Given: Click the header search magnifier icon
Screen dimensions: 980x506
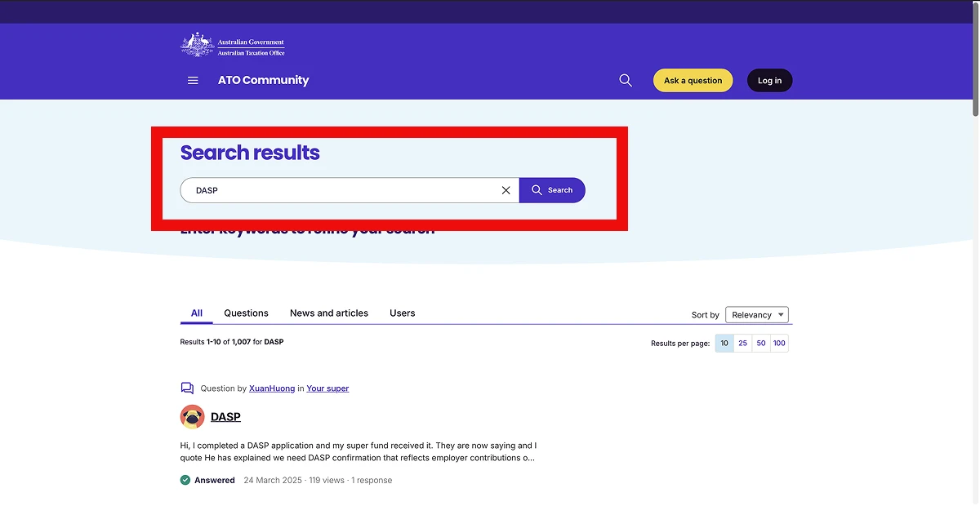Looking at the screenshot, I should [x=626, y=81].
